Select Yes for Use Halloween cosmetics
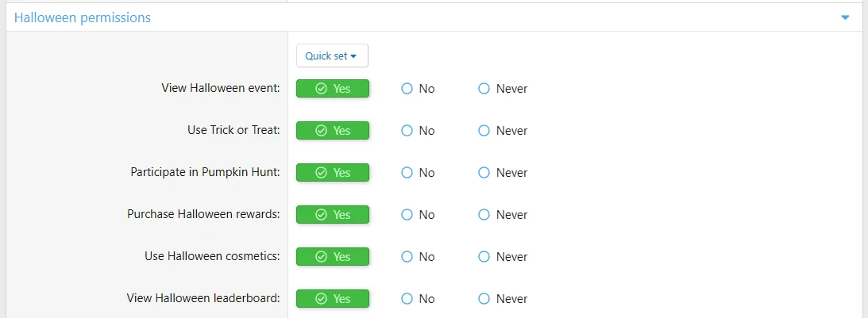 click(332, 257)
